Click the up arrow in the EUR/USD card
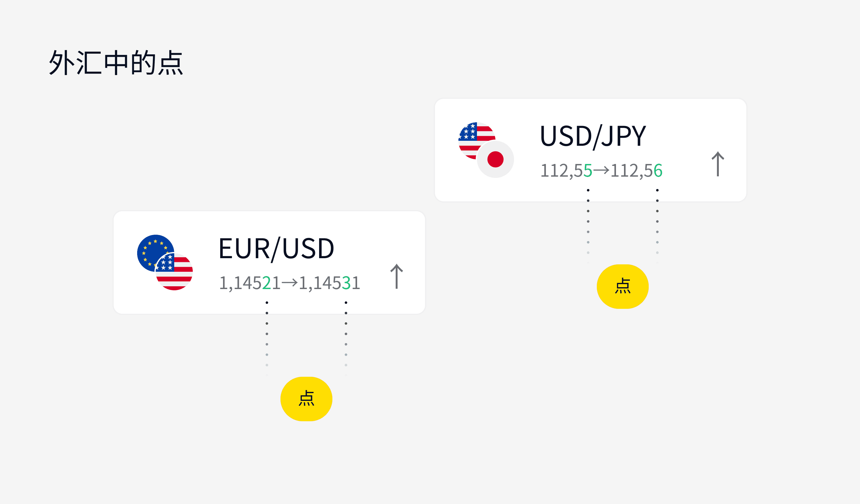860x504 pixels. [397, 276]
